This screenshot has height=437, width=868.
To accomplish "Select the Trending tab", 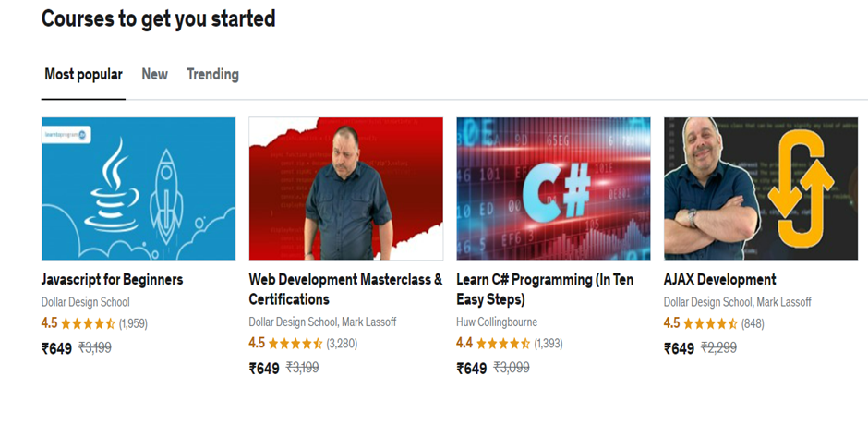I will point(212,74).
